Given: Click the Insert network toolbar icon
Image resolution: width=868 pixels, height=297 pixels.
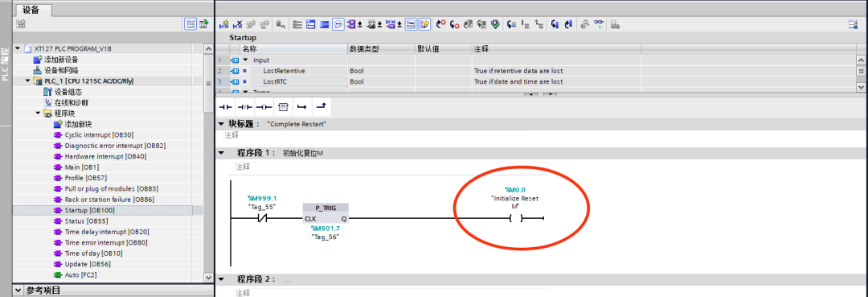Looking at the screenshot, I should pos(223,24).
